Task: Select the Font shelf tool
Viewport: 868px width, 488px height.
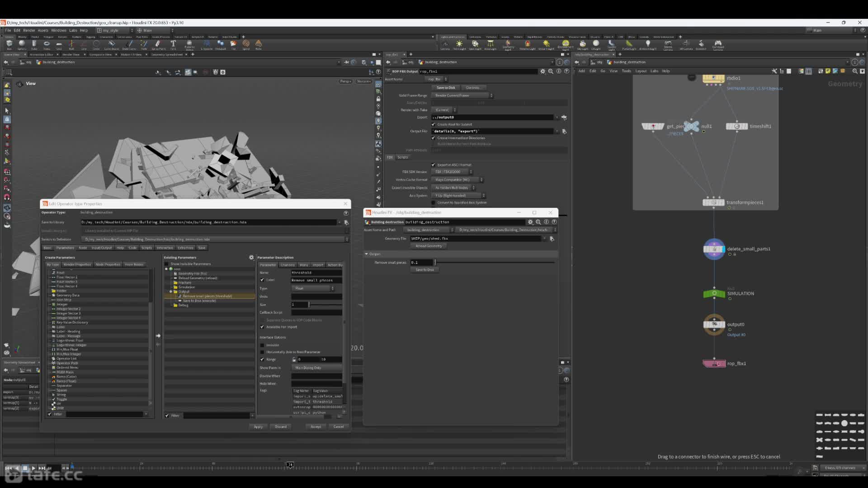Action: [x=173, y=44]
